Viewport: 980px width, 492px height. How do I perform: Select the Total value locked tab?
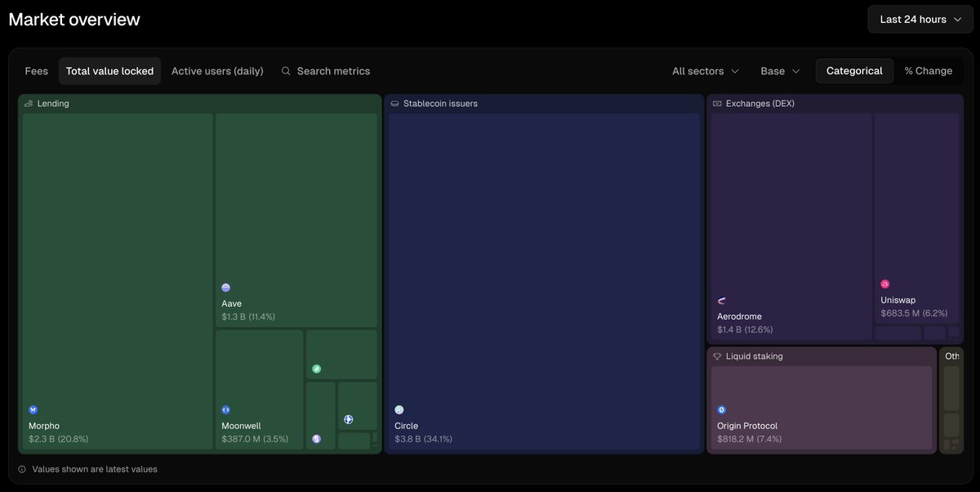pyautogui.click(x=109, y=71)
